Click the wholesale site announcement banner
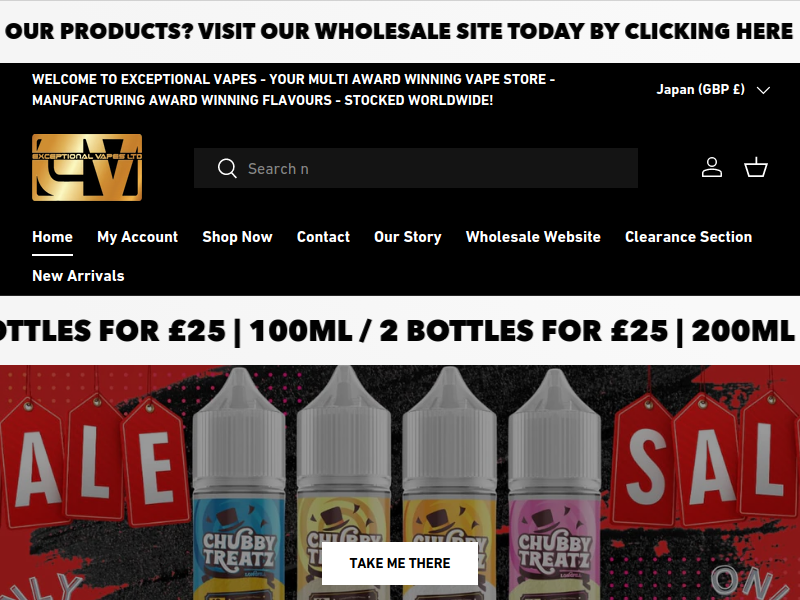Viewport: 800px width, 600px height. pos(400,32)
